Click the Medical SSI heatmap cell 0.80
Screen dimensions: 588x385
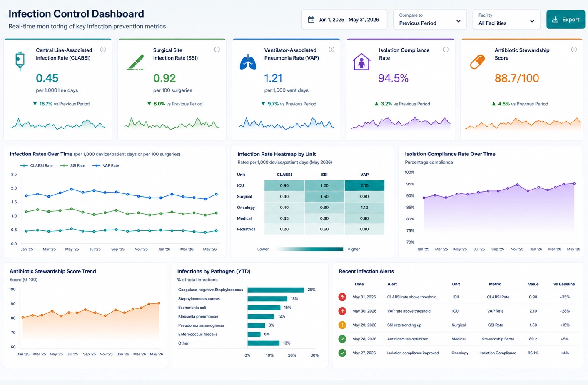pos(324,218)
